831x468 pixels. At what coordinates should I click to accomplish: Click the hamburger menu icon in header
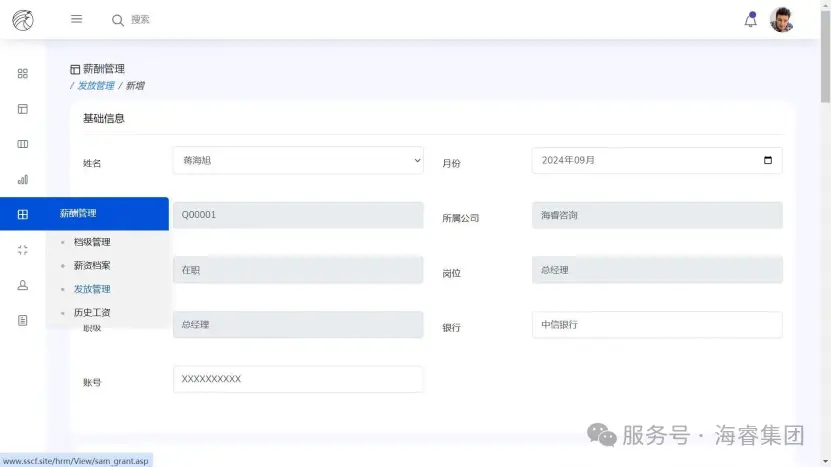[77, 19]
